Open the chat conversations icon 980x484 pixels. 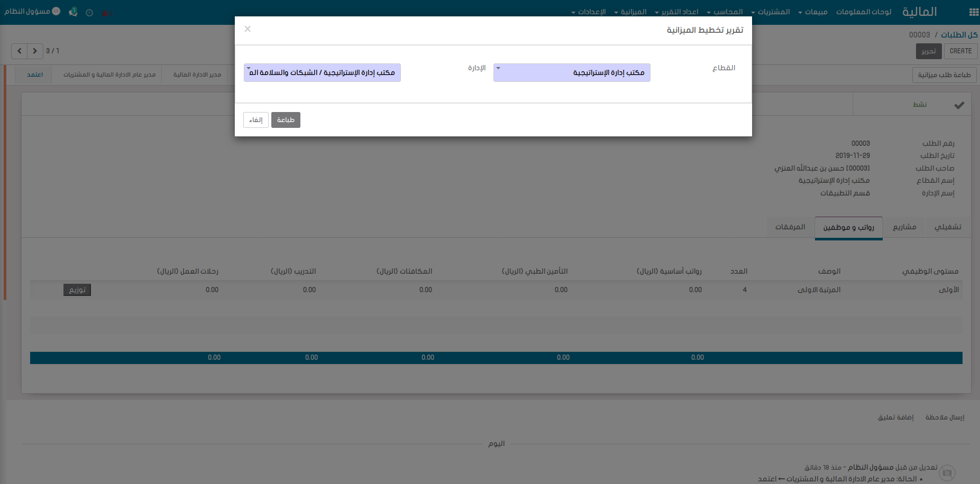pos(73,12)
